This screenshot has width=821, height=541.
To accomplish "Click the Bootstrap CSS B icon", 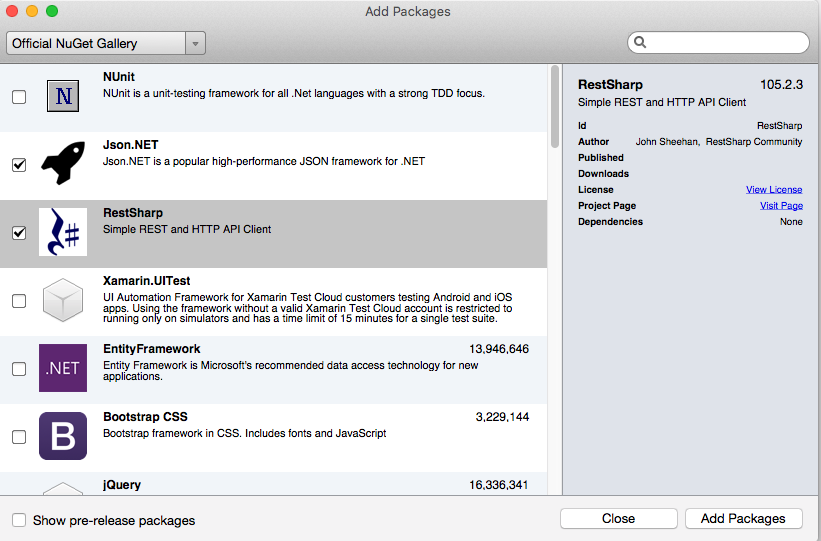I will [63, 436].
